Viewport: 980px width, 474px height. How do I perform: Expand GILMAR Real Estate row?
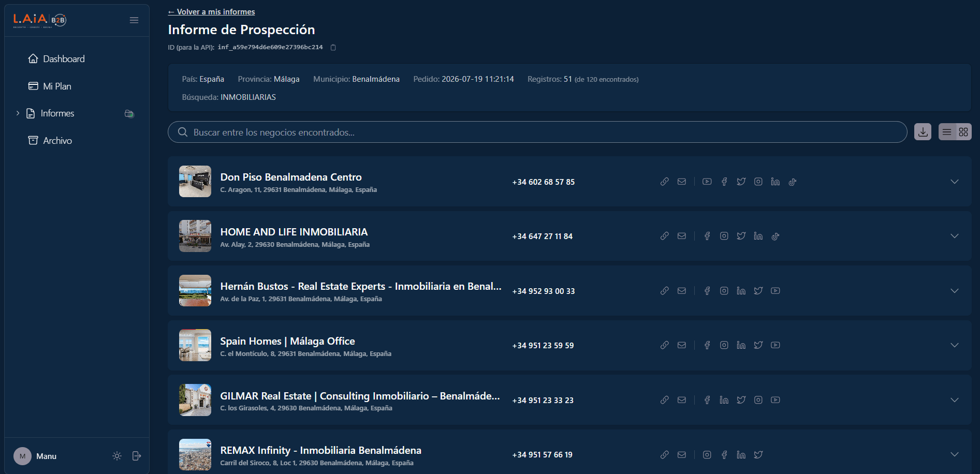[955, 400]
